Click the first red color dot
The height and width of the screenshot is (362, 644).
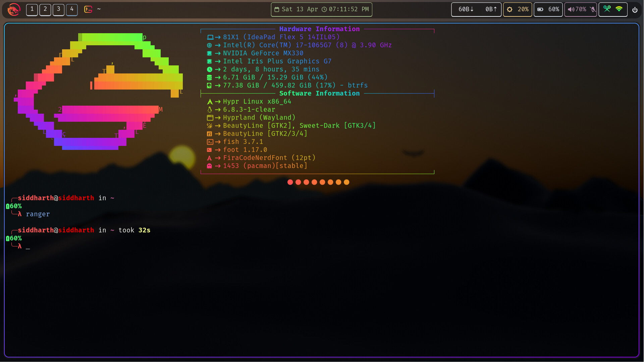(290, 182)
